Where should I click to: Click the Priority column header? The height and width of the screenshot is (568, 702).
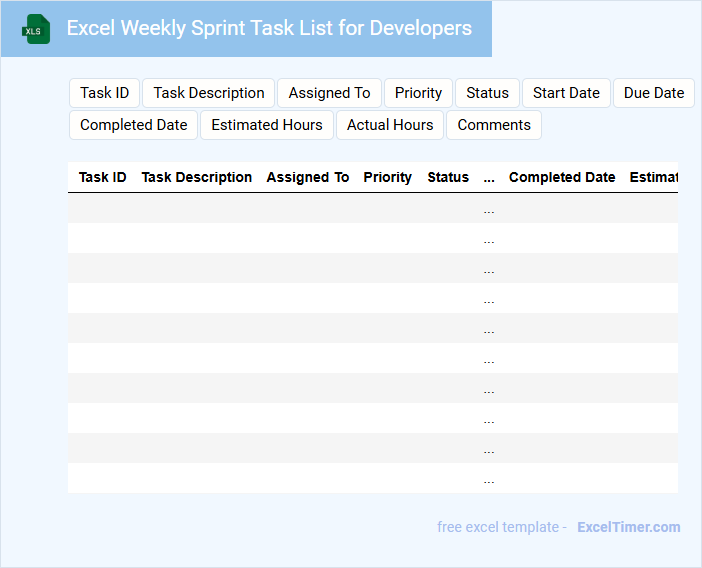tap(388, 177)
